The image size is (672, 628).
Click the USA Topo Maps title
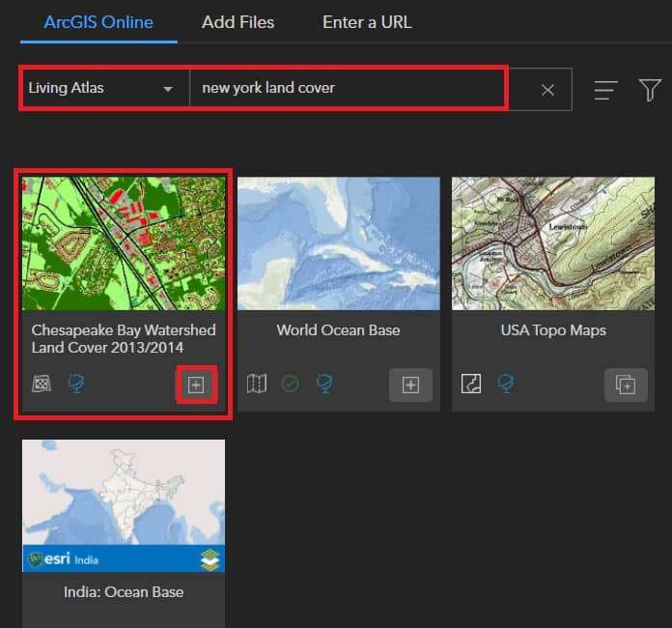point(553,330)
